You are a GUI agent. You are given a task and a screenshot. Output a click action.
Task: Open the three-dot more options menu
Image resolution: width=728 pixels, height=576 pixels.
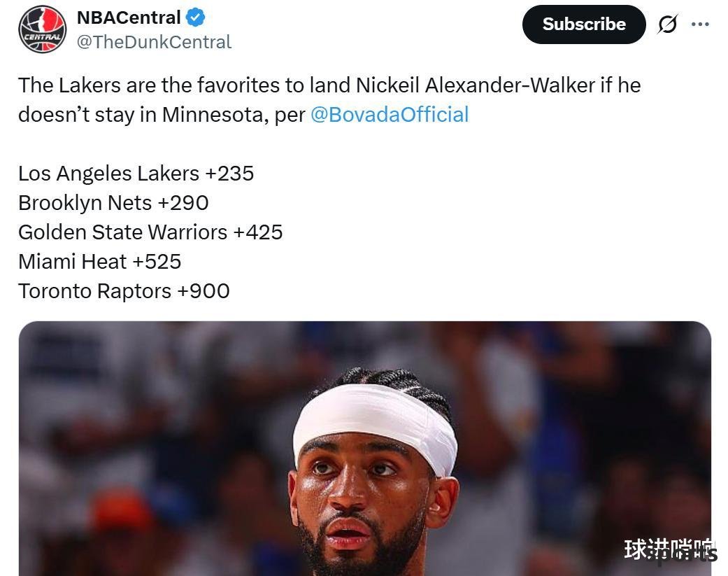click(700, 24)
